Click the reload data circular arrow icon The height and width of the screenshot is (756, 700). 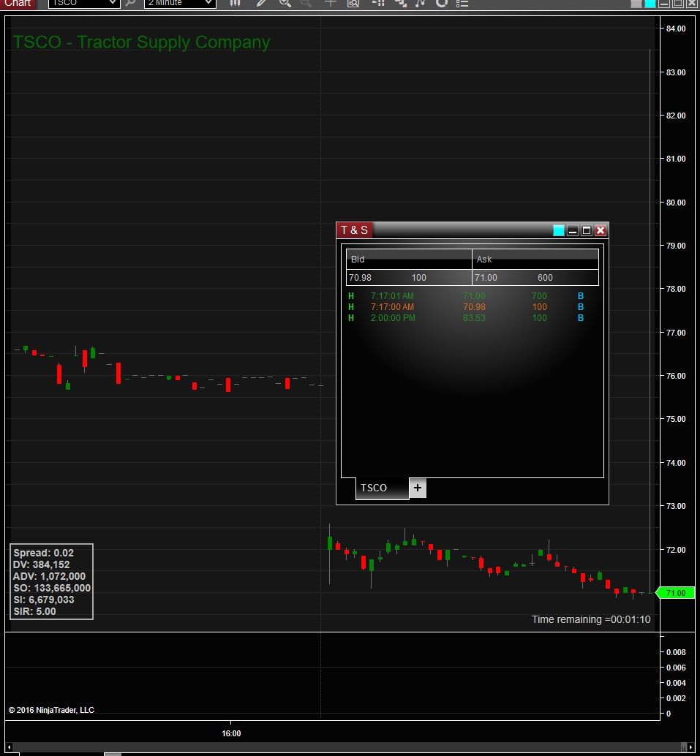point(442,2)
